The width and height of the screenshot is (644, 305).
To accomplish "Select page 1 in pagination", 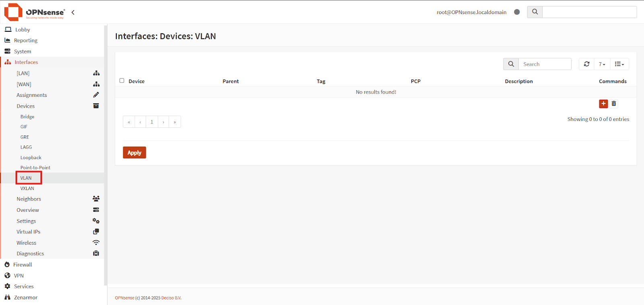I will (x=152, y=122).
